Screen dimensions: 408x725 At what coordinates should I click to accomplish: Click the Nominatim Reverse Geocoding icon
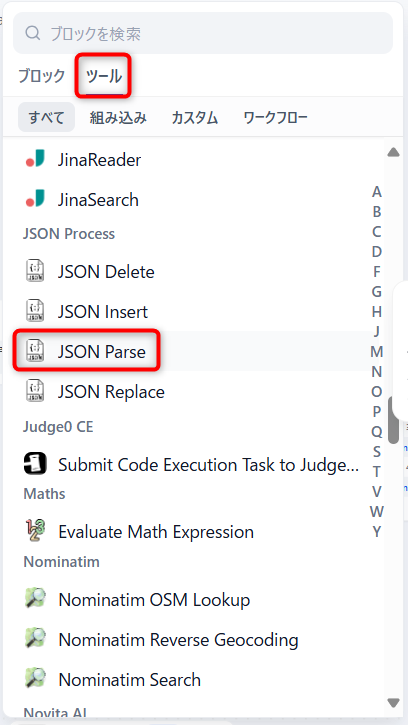coord(35,639)
